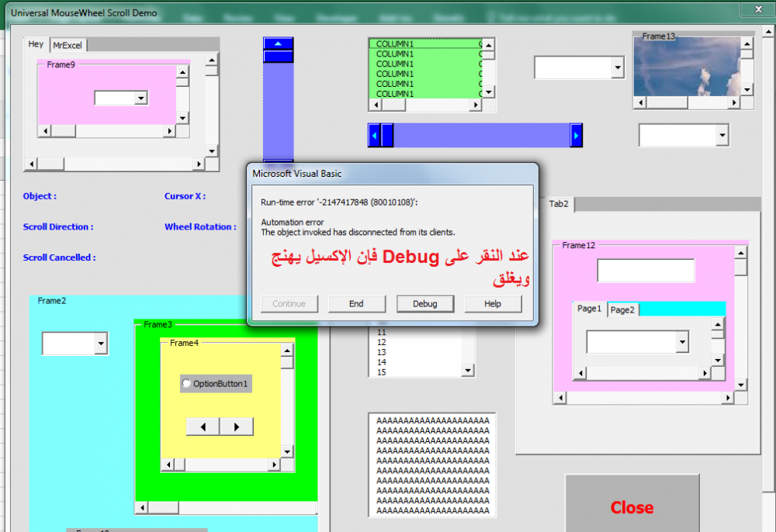Click the left scroll arrow of the green COLUMN1 listbox

click(376, 105)
